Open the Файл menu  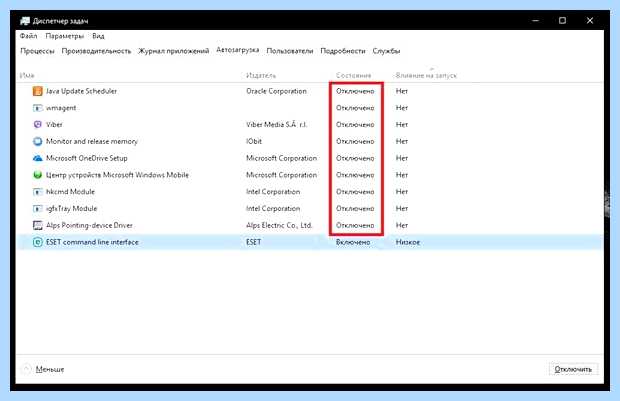[28, 36]
